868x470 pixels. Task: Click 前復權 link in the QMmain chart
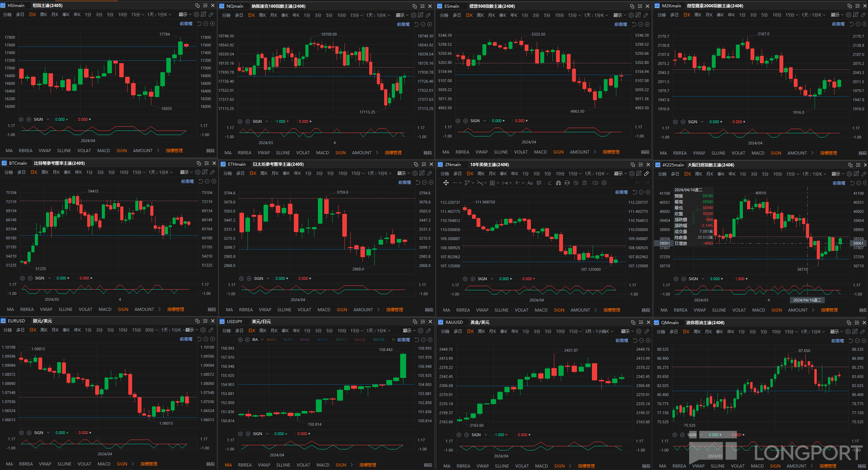point(838,341)
